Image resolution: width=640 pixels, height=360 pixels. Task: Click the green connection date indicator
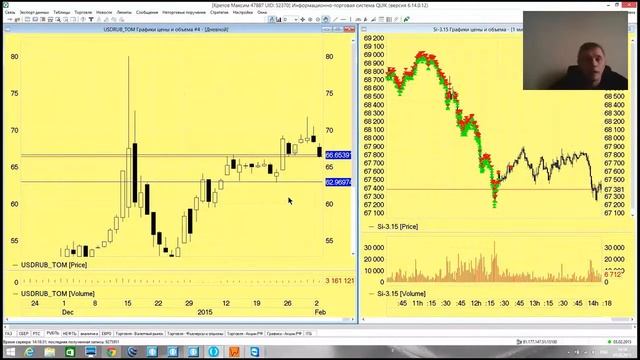[x=620, y=342]
